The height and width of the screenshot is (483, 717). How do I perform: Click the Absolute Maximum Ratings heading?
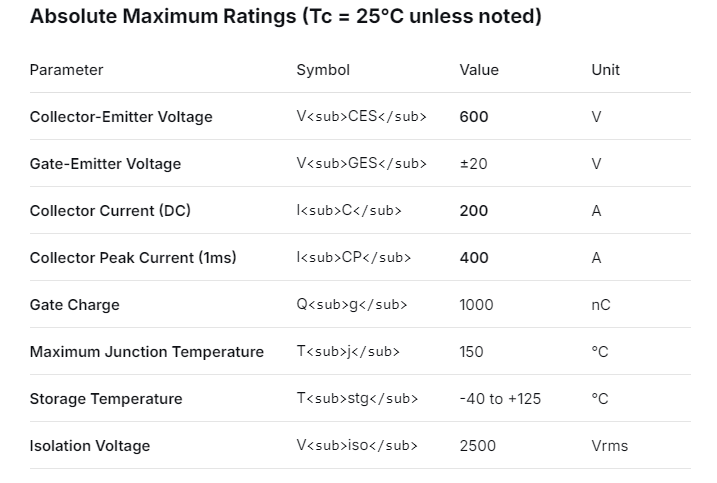coord(286,18)
